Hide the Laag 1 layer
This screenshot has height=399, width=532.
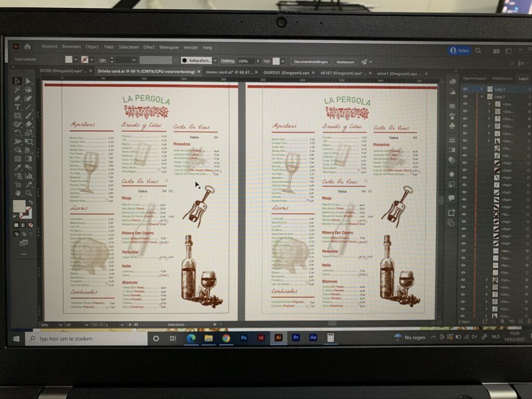(464, 89)
